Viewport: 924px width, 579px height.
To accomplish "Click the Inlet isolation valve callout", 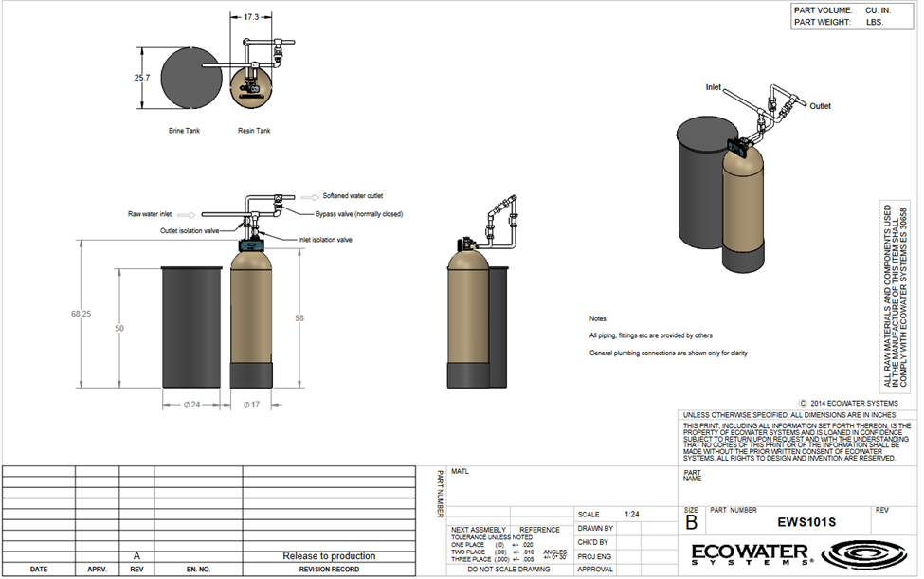I will click(324, 239).
